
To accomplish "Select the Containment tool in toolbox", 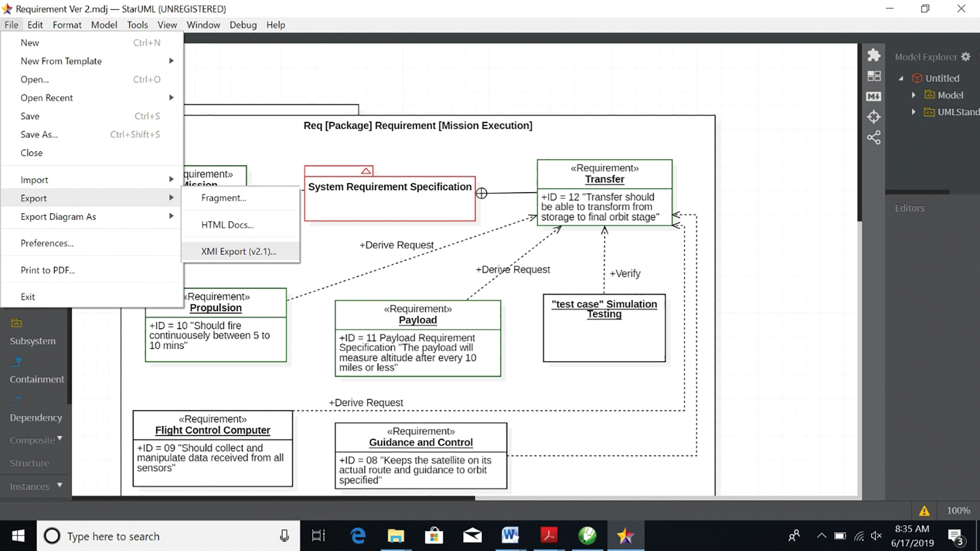I will (36, 379).
